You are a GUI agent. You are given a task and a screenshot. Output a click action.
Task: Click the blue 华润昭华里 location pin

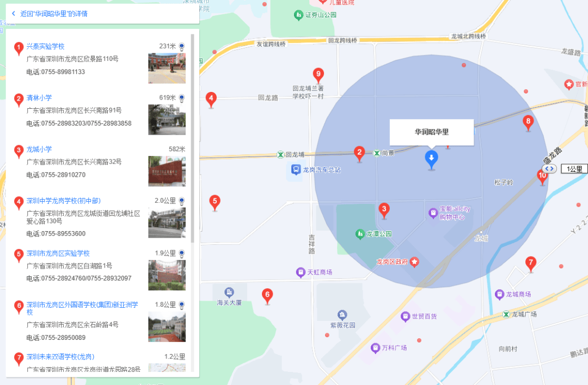pos(431,159)
